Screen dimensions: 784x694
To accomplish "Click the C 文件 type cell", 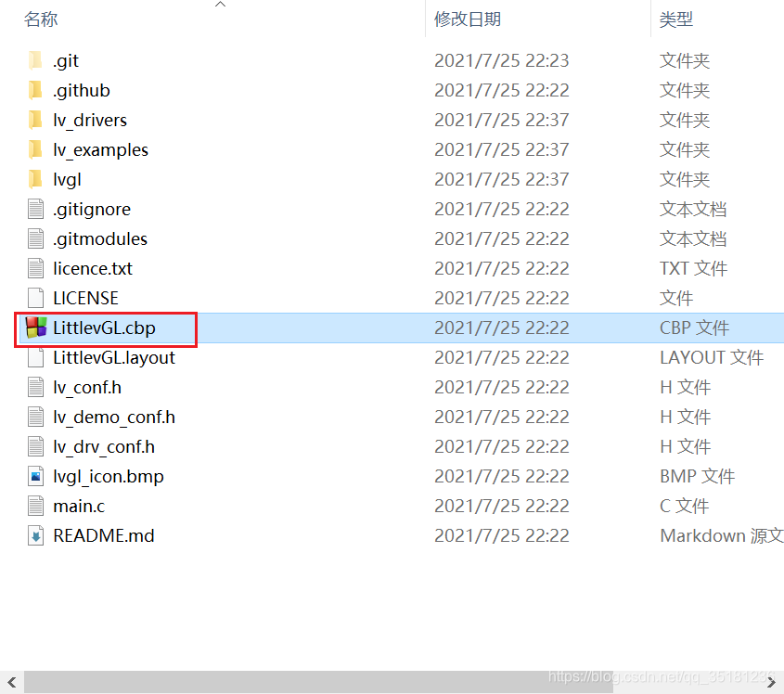I will (684, 506).
